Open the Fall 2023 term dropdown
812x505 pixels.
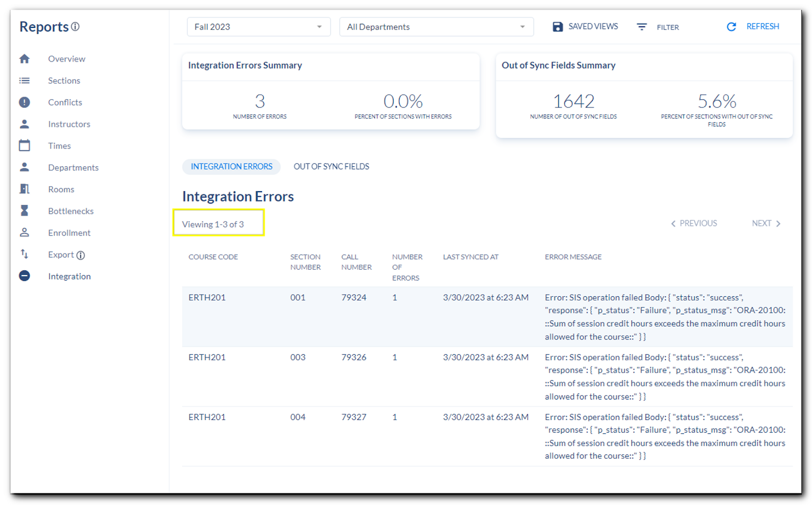pyautogui.click(x=259, y=27)
